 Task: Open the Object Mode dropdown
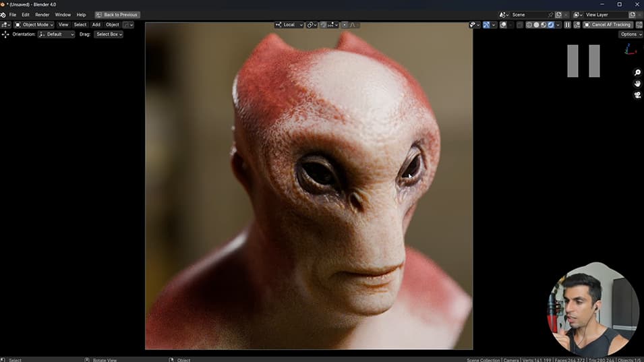[34, 25]
